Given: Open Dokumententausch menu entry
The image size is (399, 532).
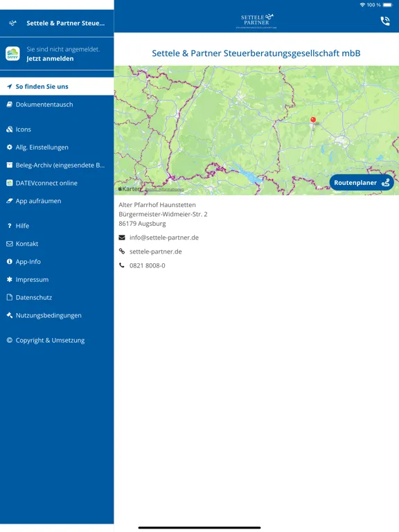Looking at the screenshot, I should [x=57, y=105].
